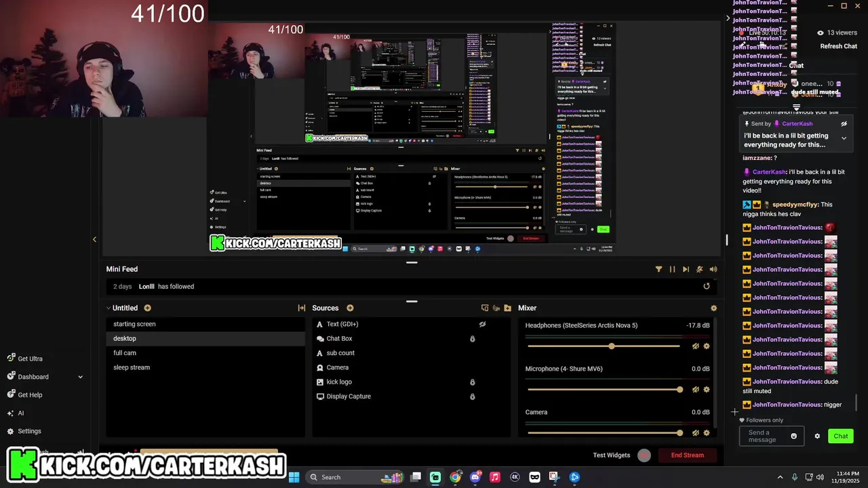This screenshot has width=868, height=488.
Task: Select the full cam scene
Action: (205, 353)
